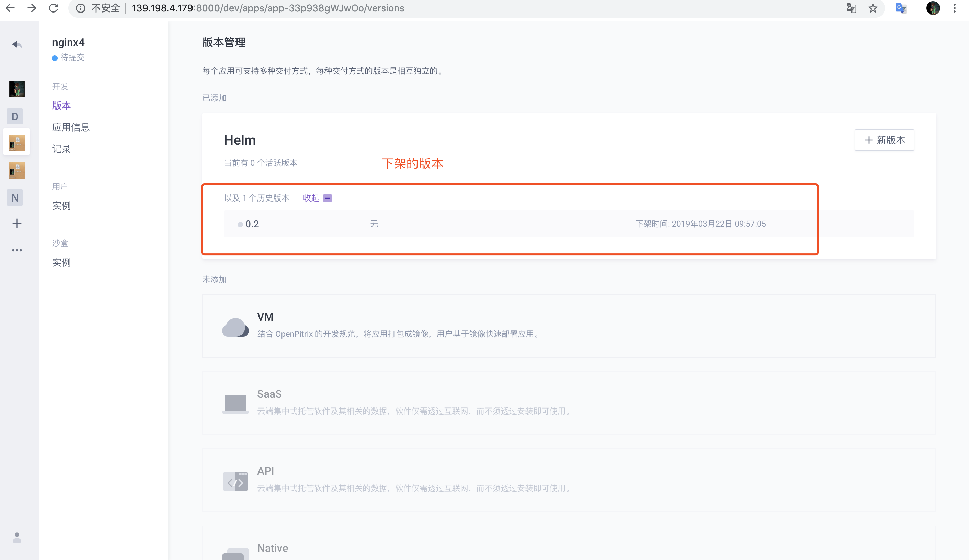Click the VM cloud icon
Screen dimensions: 969x560
[235, 327]
